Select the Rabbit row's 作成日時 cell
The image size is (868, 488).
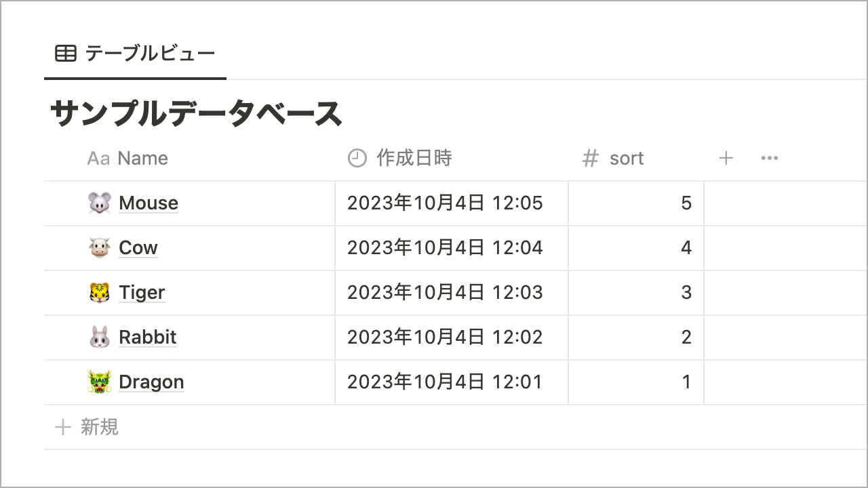451,338
